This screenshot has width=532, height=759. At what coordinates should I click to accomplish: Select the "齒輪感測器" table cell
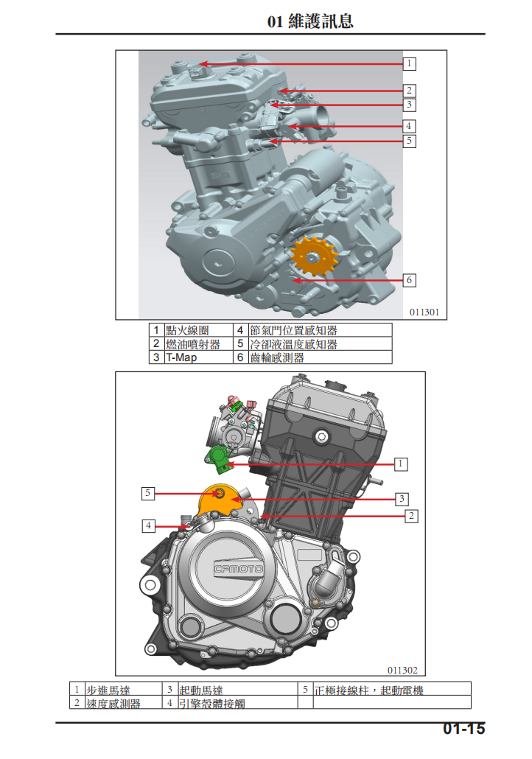pos(320,357)
